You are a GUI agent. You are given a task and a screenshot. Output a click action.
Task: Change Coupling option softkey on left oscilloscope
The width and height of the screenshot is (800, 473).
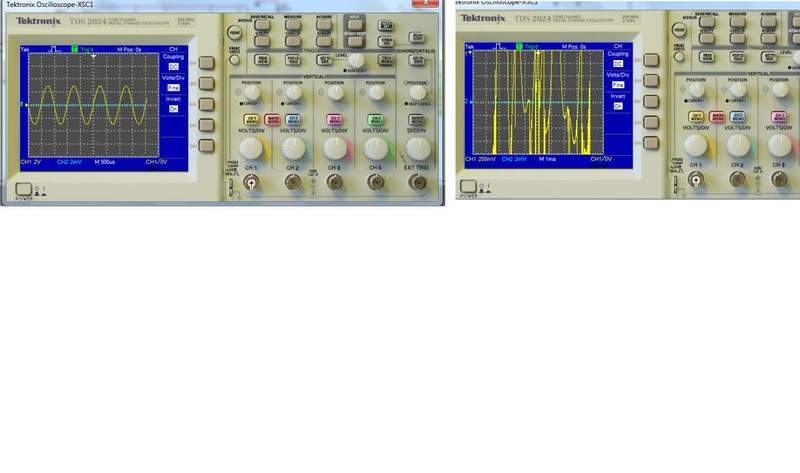coord(207,62)
